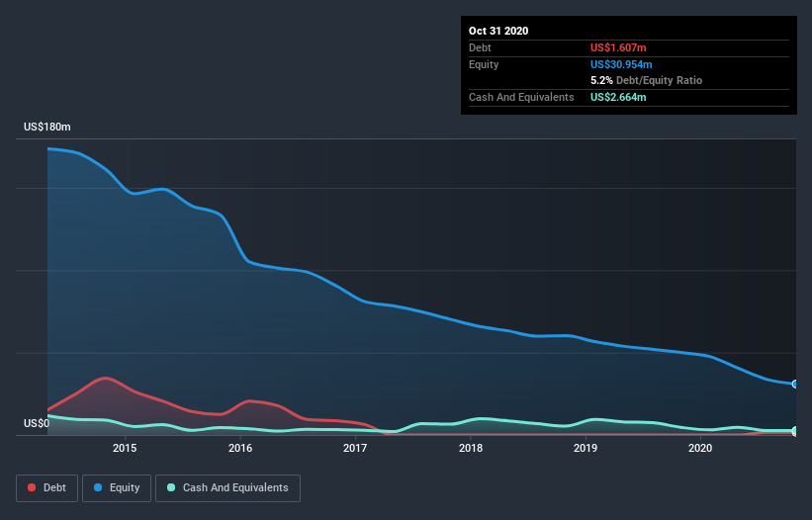The image size is (812, 520).
Task: Click the 5.2% Debt/Equity Ratio text
Action: pos(646,81)
